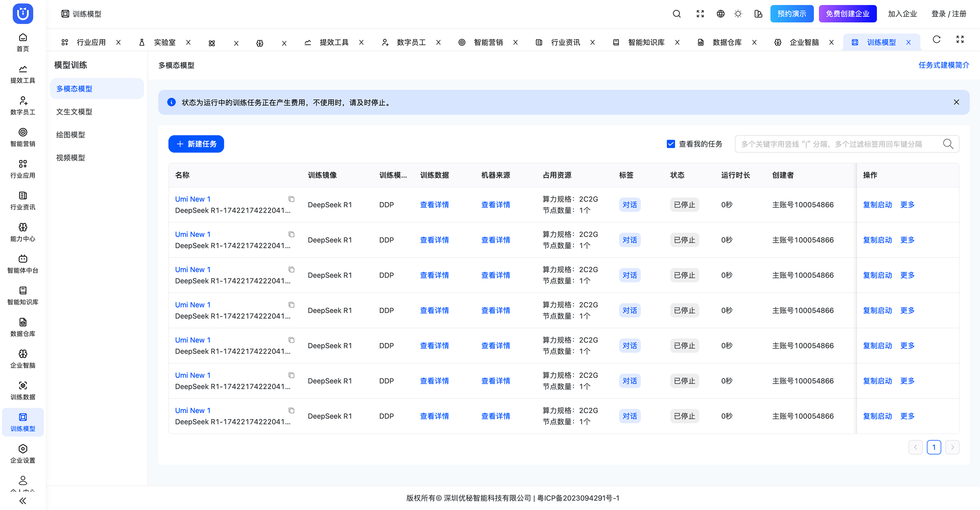Open language globe icon in header
This screenshot has width=980, height=510.
tap(720, 14)
